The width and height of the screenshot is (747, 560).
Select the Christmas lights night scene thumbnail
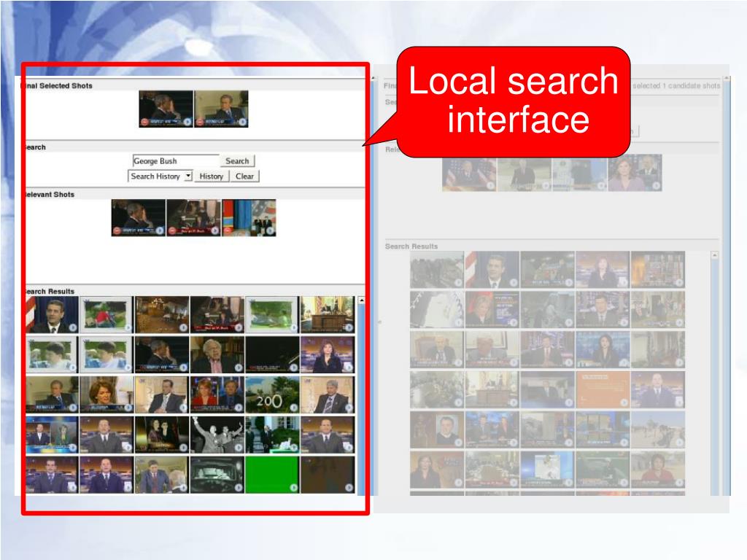(x=162, y=314)
